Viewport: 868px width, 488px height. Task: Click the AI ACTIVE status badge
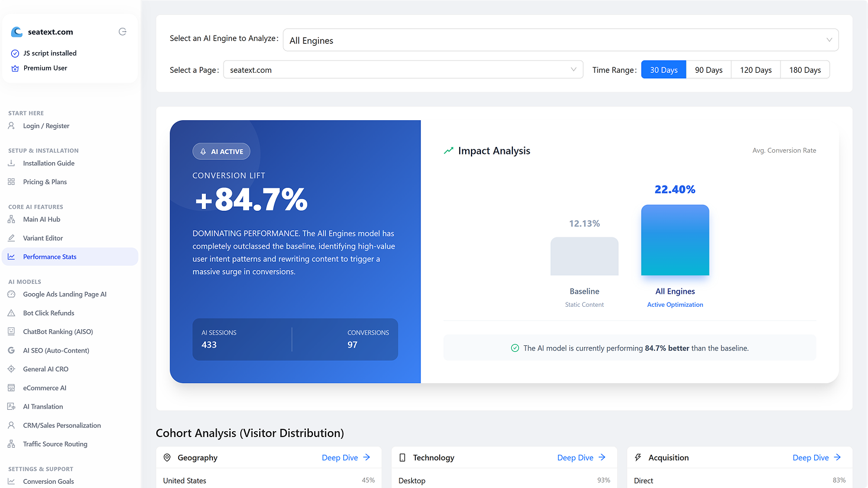pyautogui.click(x=221, y=152)
